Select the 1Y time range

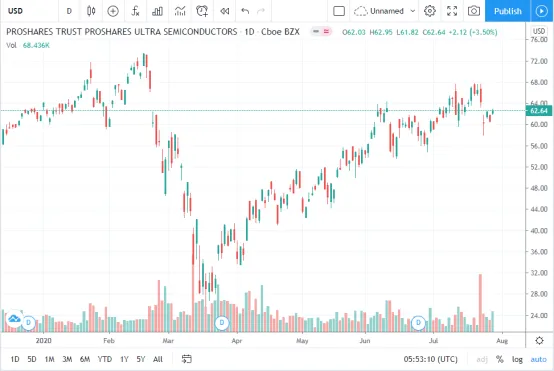(124, 359)
